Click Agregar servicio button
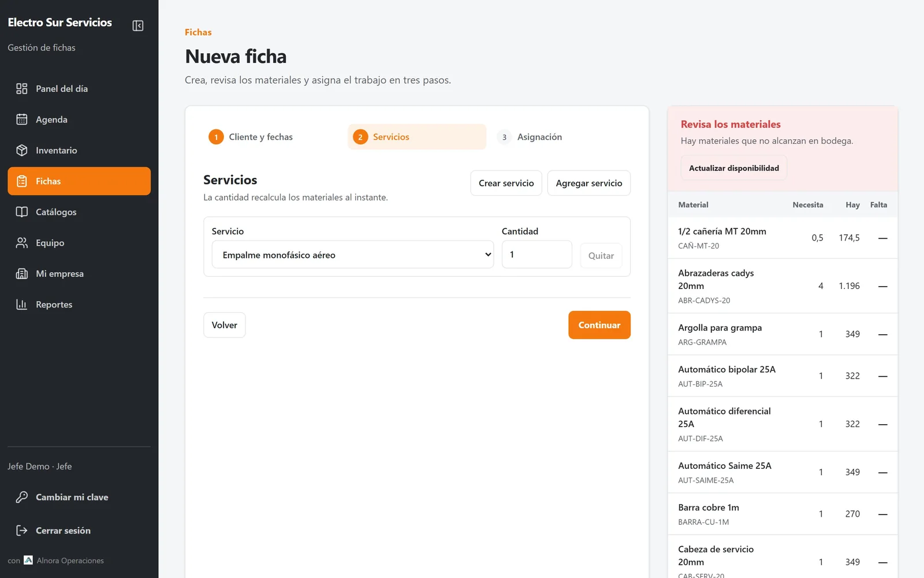The image size is (924, 578). (x=589, y=183)
